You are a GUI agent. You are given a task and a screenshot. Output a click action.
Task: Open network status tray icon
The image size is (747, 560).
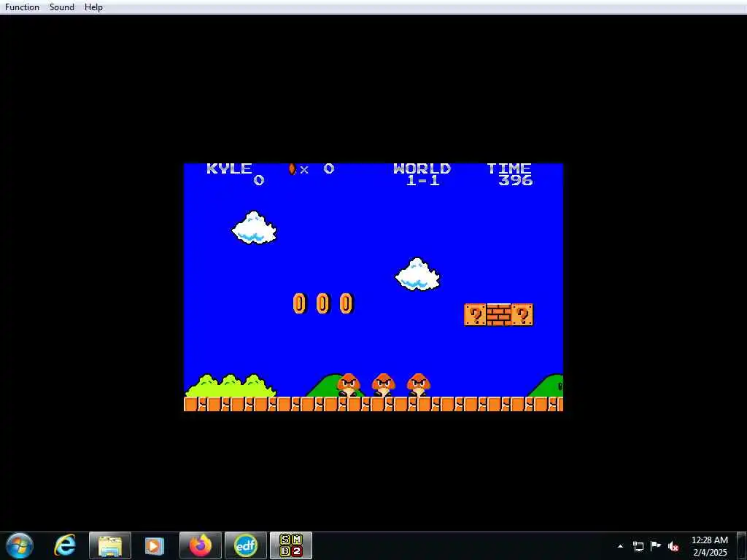638,546
